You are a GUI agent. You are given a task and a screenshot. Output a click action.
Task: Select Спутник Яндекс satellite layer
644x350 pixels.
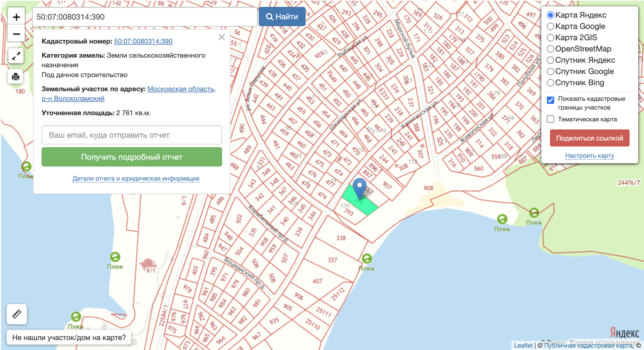[x=550, y=60]
